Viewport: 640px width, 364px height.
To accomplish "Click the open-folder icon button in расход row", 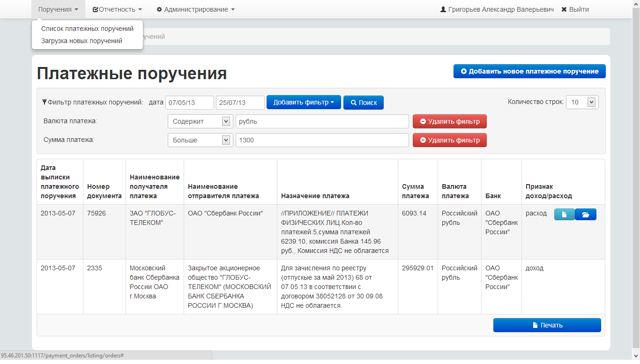I will (x=585, y=215).
